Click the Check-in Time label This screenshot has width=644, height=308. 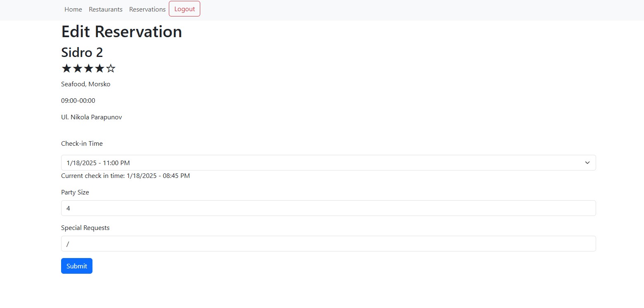82,144
